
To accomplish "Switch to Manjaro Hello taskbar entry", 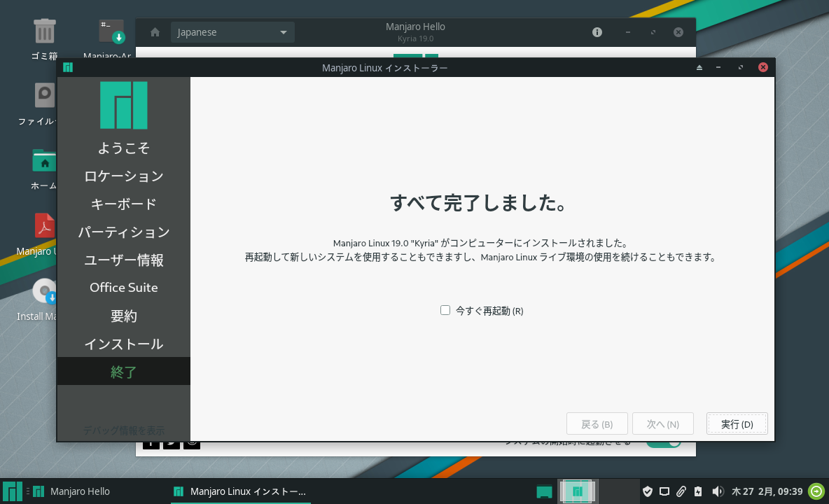I will pyautogui.click(x=71, y=491).
